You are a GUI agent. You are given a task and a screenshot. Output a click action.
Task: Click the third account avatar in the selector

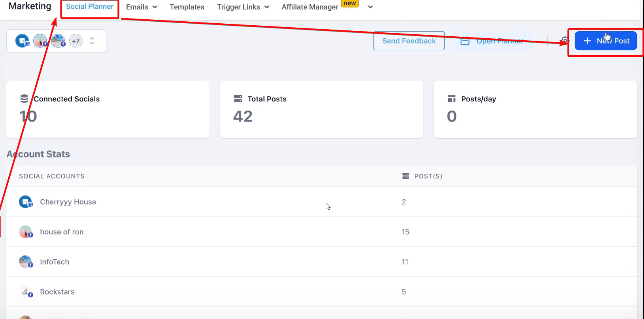[59, 41]
